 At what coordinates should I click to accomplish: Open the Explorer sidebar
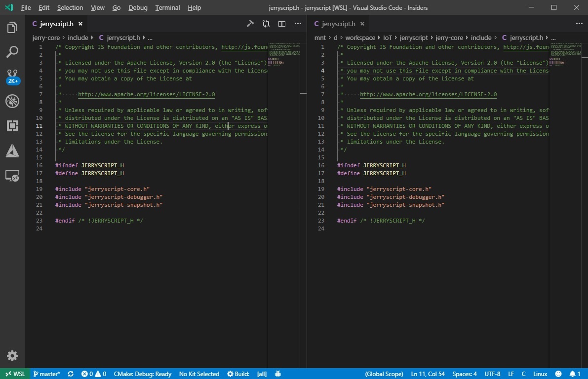[12, 27]
